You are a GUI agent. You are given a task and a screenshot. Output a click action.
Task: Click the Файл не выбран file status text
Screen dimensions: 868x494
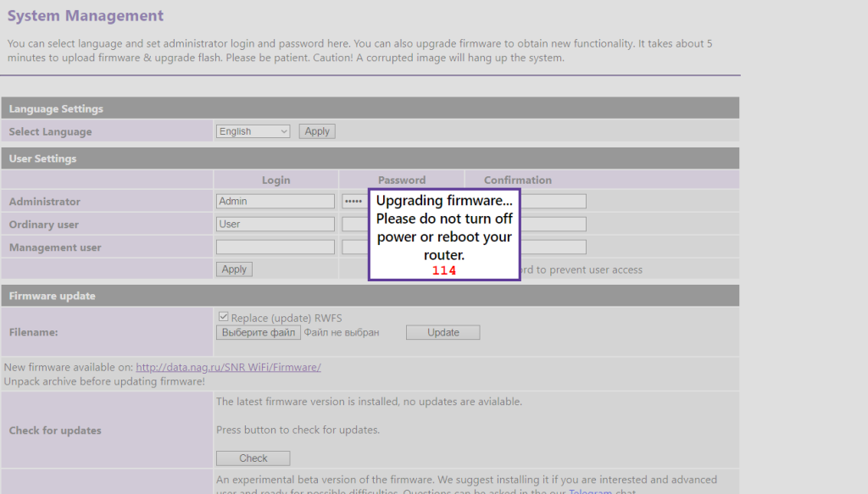pos(342,332)
